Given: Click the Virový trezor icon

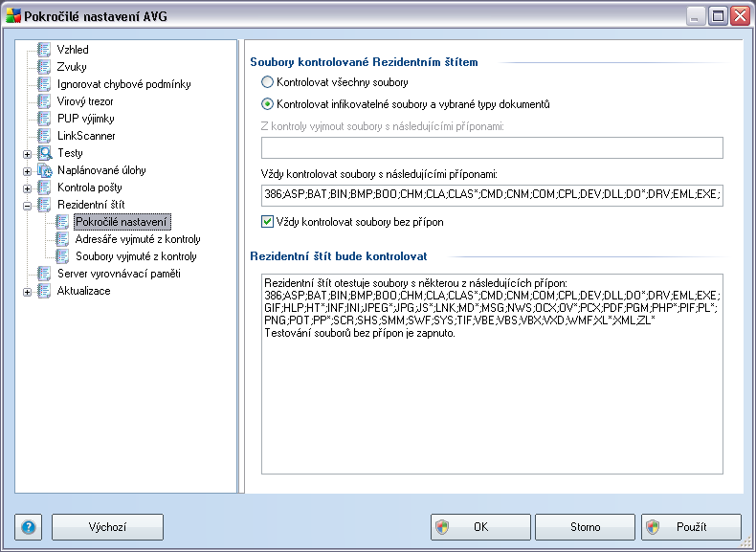Looking at the screenshot, I should pyautogui.click(x=44, y=101).
